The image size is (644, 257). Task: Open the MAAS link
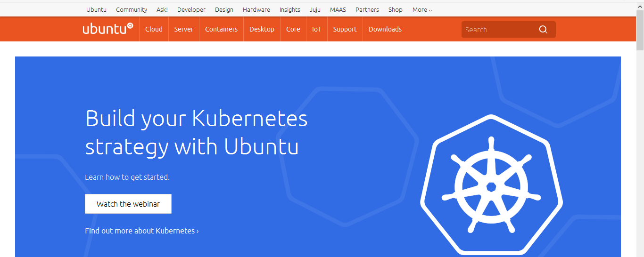point(338,9)
